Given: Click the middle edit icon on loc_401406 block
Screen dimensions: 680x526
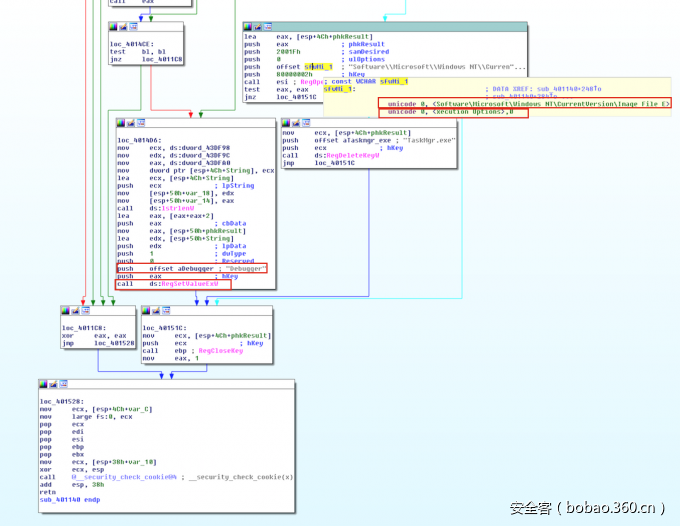Looking at the screenshot, I should click(130, 124).
